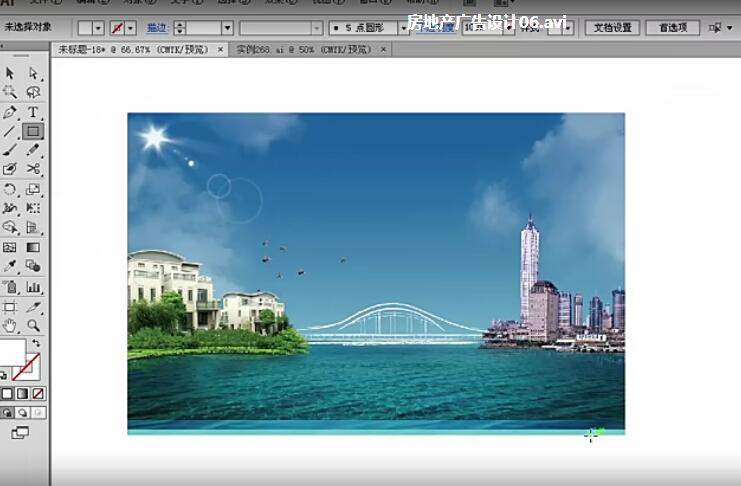Activate the Rectangle tool
Screen dimensions: 741x486
pyautogui.click(x=33, y=131)
